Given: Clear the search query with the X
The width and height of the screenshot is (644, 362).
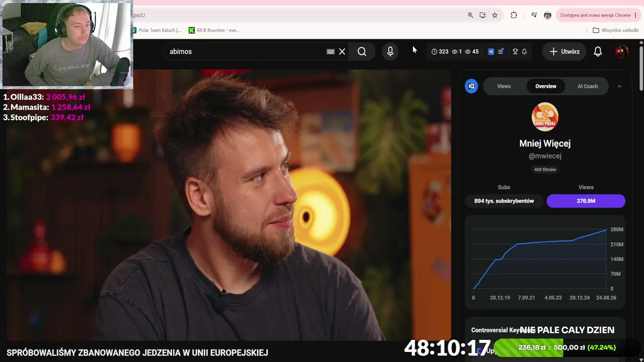Looking at the screenshot, I should (342, 51).
